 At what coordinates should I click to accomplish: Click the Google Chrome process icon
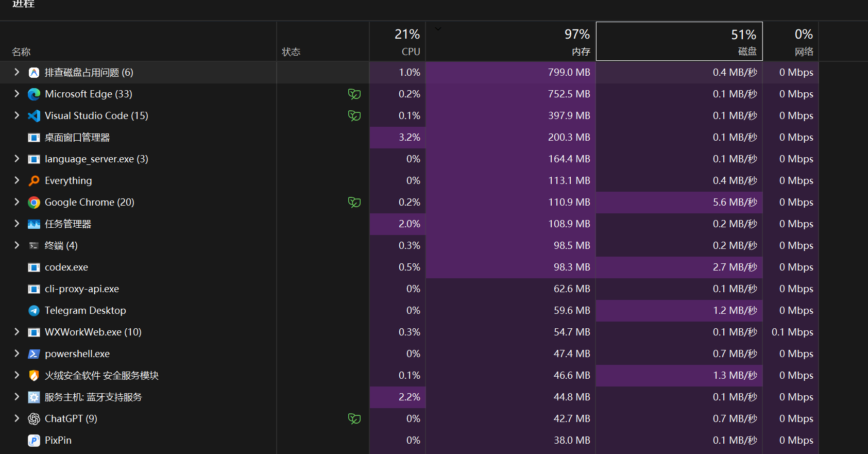(34, 203)
